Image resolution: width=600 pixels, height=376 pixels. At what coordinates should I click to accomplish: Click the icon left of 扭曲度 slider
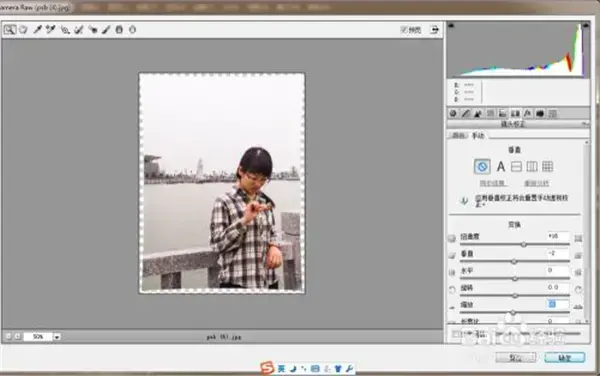[x=452, y=238]
